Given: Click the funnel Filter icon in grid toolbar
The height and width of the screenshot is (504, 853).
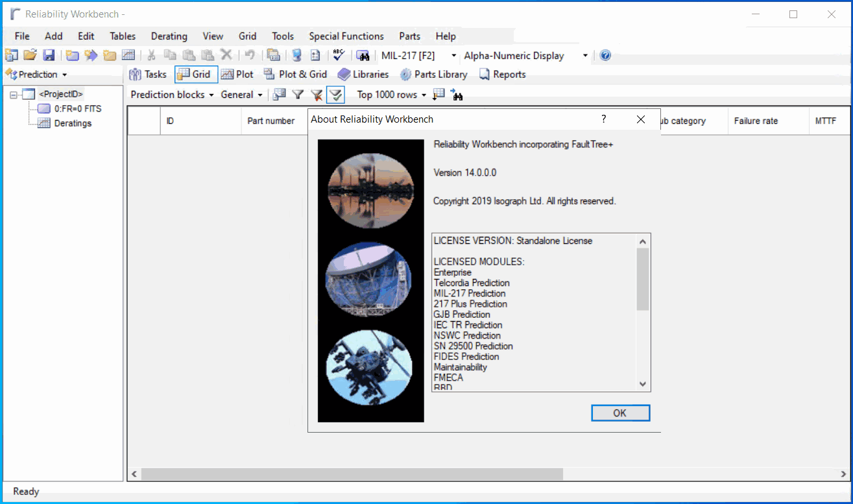Looking at the screenshot, I should [x=298, y=95].
